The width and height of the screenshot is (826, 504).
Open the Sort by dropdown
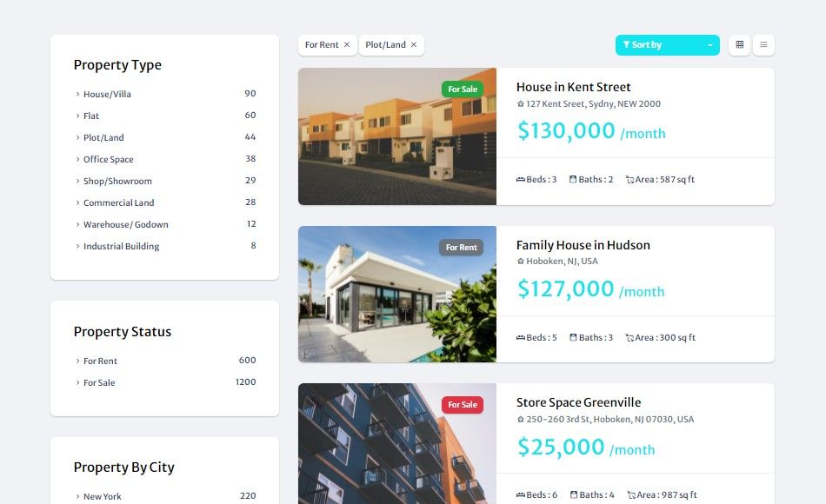(x=668, y=45)
